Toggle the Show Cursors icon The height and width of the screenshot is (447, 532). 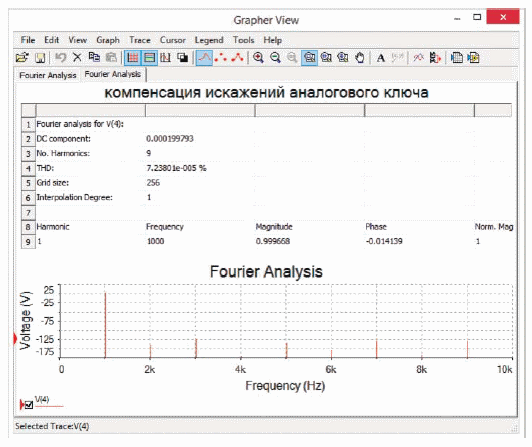point(166,57)
